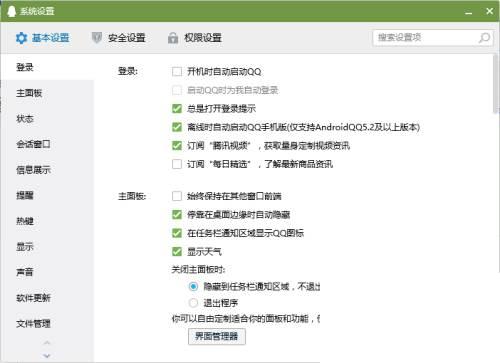Click the shield icon for 安全设置
500x363 pixels.
(97, 38)
